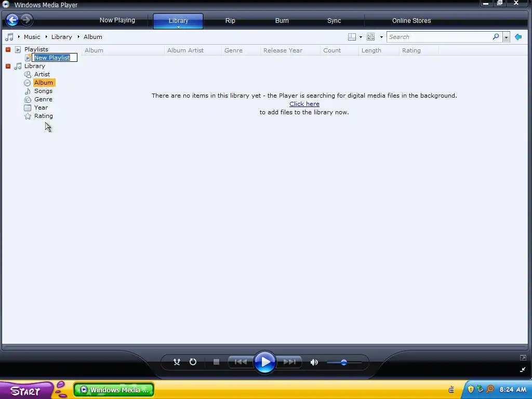Screen dimensions: 532x399
Task: Open search options dropdown arrow
Action: pos(506,37)
